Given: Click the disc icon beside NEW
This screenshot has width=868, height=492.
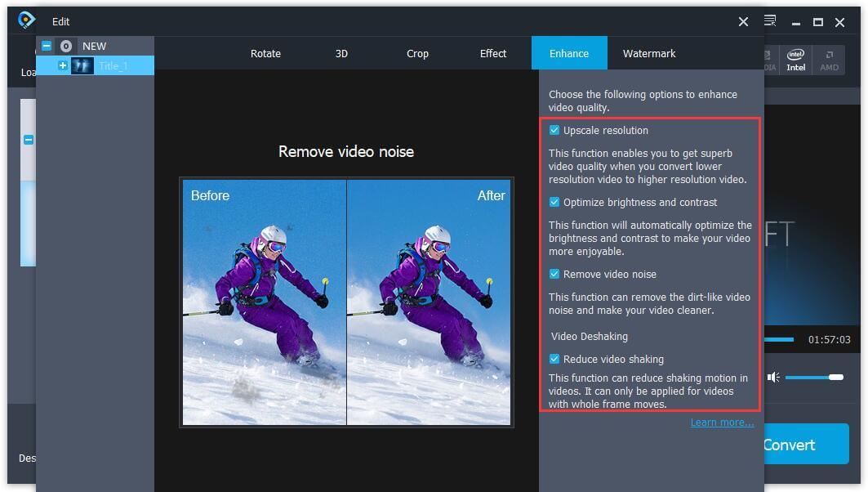Looking at the screenshot, I should (x=66, y=46).
